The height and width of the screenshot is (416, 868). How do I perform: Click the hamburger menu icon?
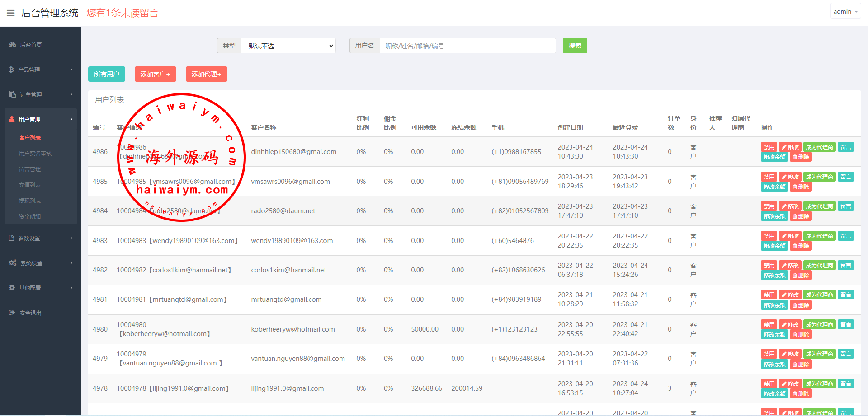10,13
